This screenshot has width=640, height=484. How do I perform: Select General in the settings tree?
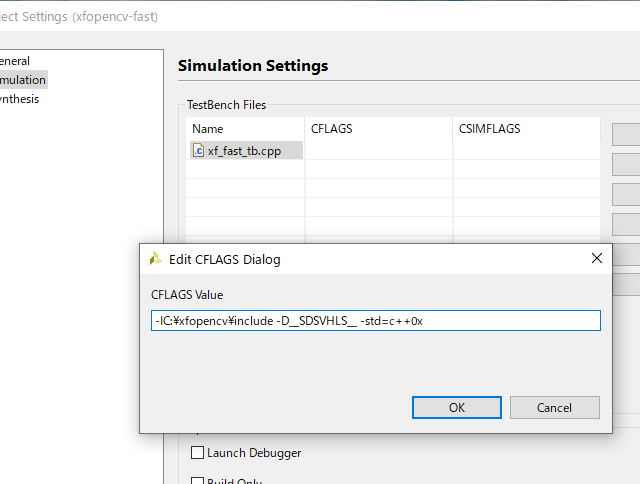click(x=15, y=61)
